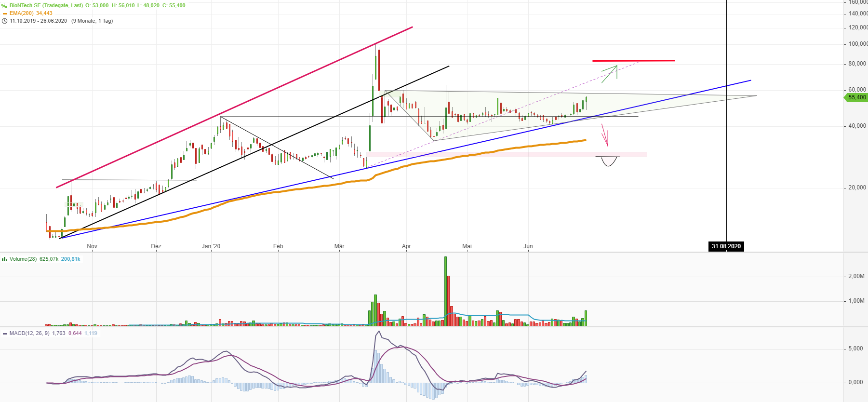The image size is (868, 402).
Task: Click the Dez label on the time axis
Action: click(x=156, y=246)
